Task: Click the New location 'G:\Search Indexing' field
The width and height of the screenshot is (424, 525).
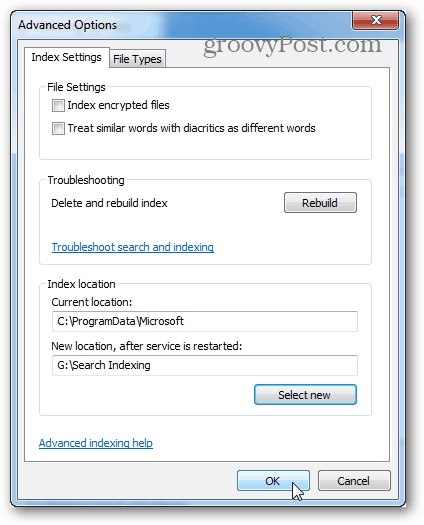Action: coord(205,365)
